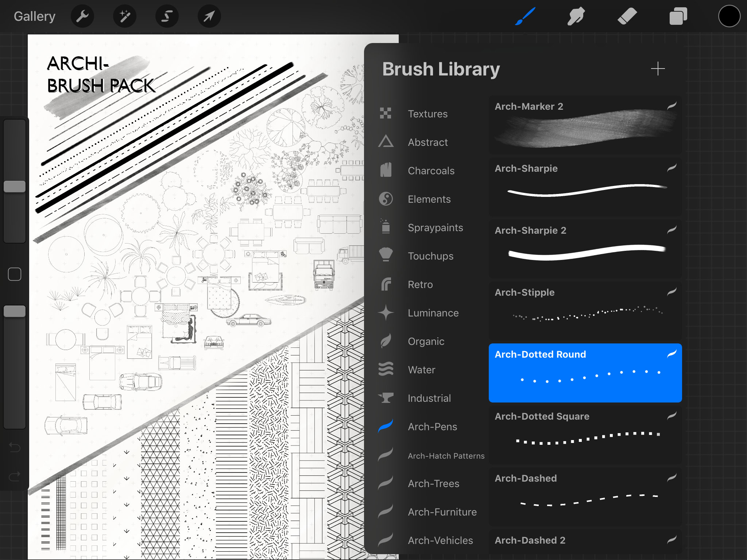The image size is (747, 560).
Task: Open the Arch-Dashed brush options chevron
Action: (x=670, y=478)
